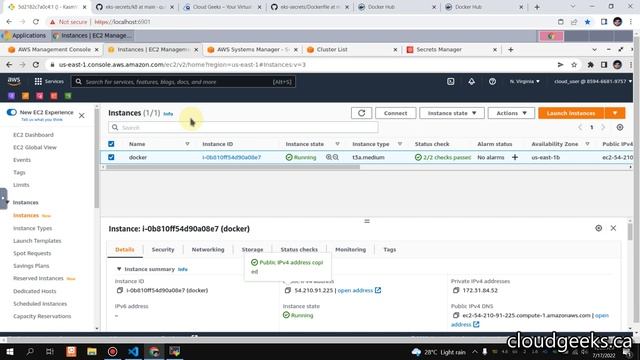Open the Launch instances split arrow
The width and height of the screenshot is (640, 360).
(x=615, y=113)
